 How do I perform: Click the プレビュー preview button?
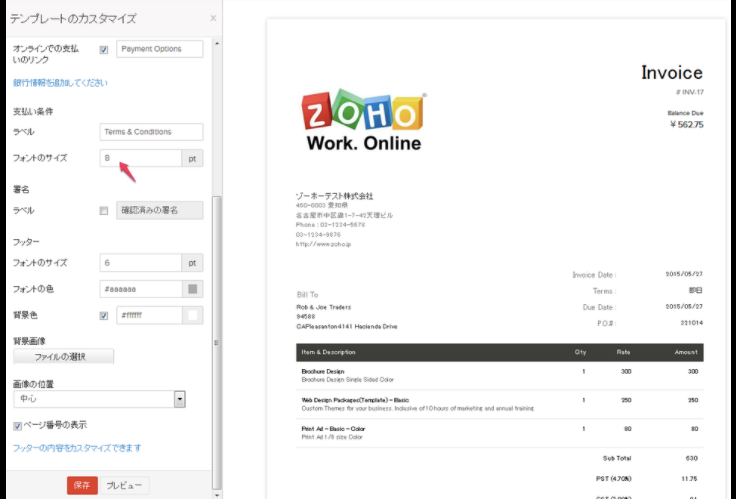124,485
